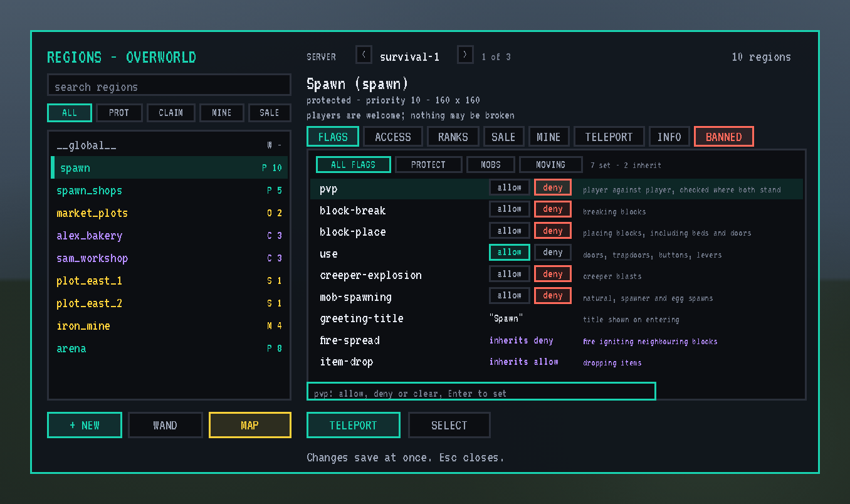Set pvp flag to allow
Image resolution: width=850 pixels, height=504 pixels.
tap(510, 187)
